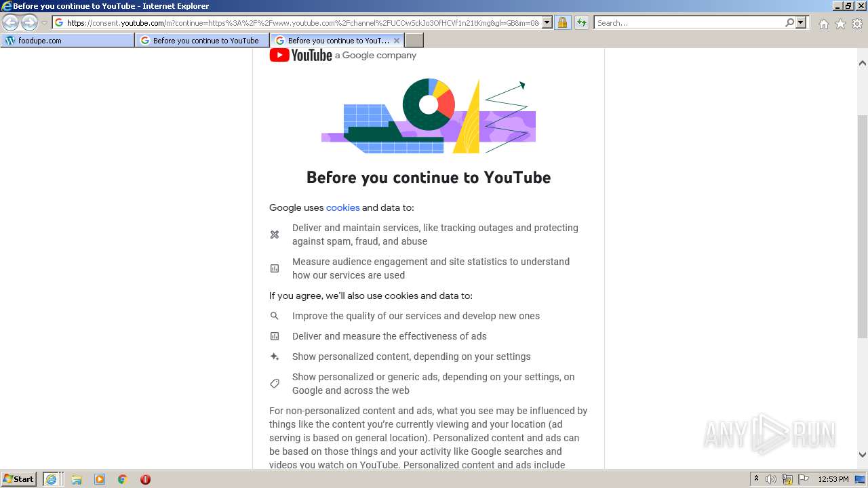
Task: Click the 'Before you continue to YouTube' heading
Action: pyautogui.click(x=429, y=178)
